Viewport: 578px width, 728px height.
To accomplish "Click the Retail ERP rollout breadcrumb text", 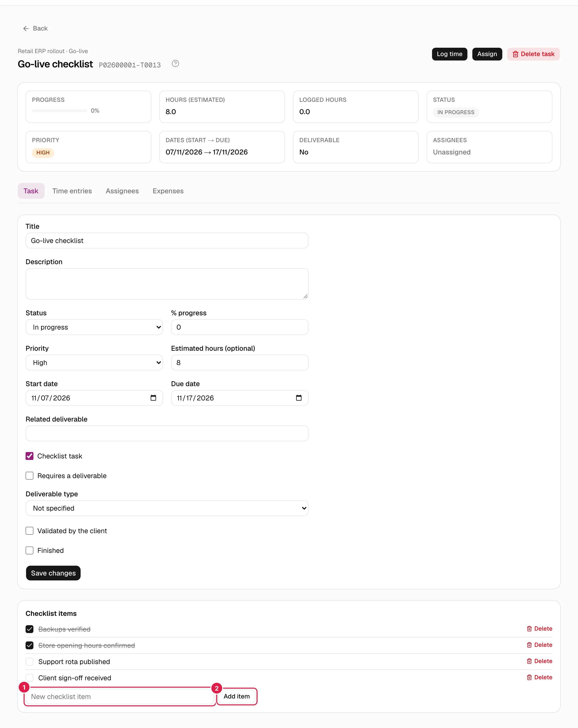I will 41,51.
